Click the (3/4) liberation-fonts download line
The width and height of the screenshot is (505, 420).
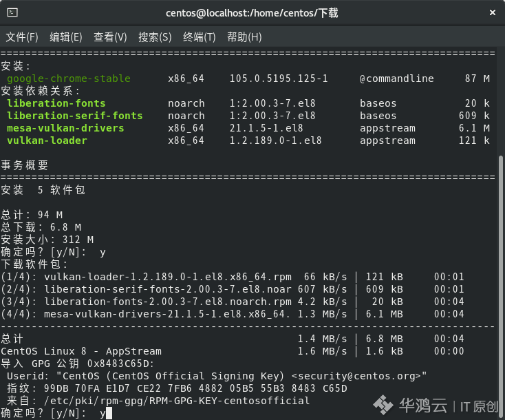[x=233, y=302]
